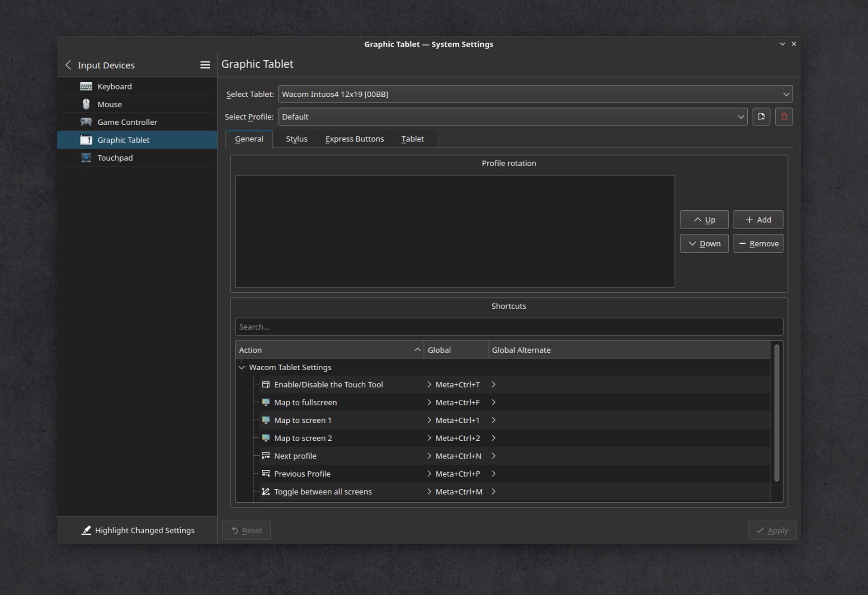Screen dimensions: 868x595
Task: Switch to the Stylus tab
Action: click(x=296, y=139)
